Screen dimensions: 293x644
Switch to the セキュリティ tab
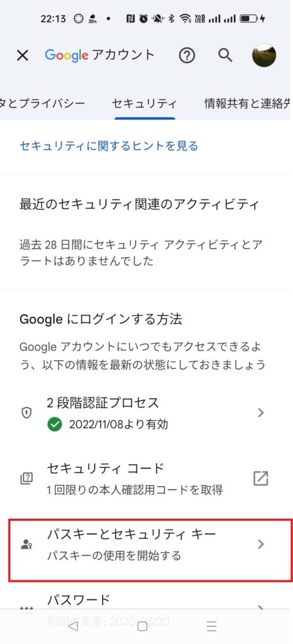pos(145,104)
